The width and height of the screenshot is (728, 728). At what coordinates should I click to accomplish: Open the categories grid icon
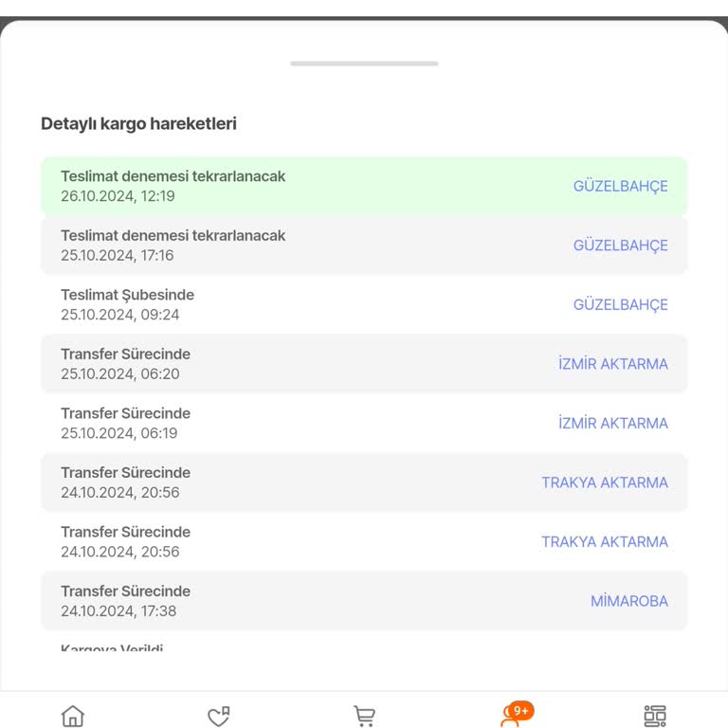coord(655,716)
